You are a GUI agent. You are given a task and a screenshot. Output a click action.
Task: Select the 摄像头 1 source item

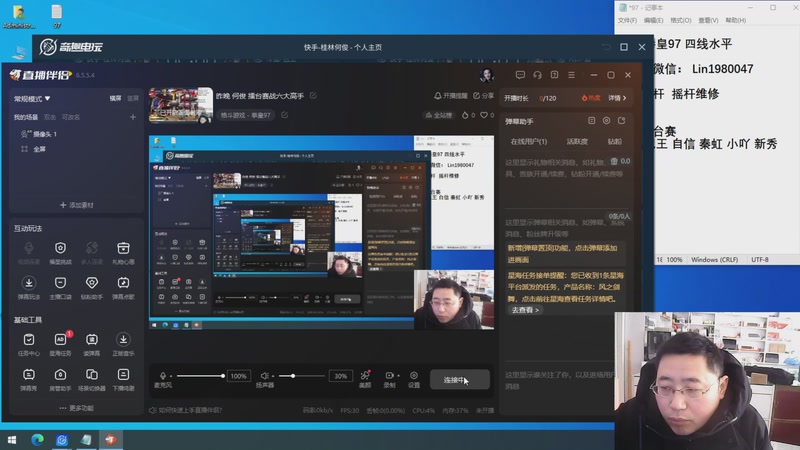(x=39, y=134)
